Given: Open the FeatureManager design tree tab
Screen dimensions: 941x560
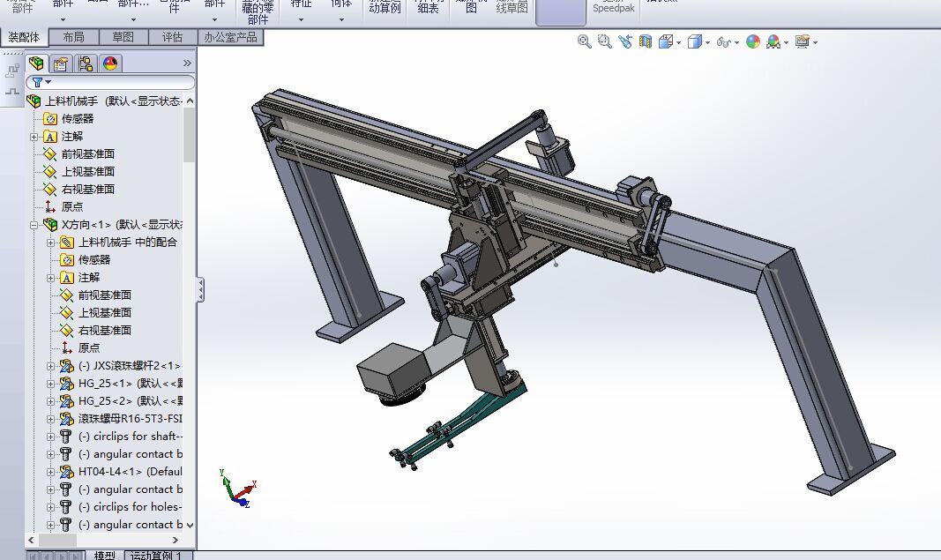Looking at the screenshot, I should (37, 63).
